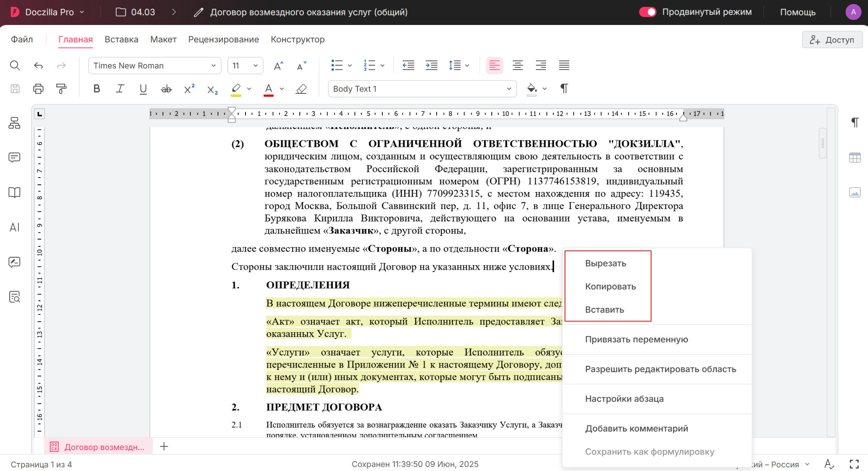Screen dimensions: 868x471
Task: Expand line spacing options arrow
Action: point(467,66)
